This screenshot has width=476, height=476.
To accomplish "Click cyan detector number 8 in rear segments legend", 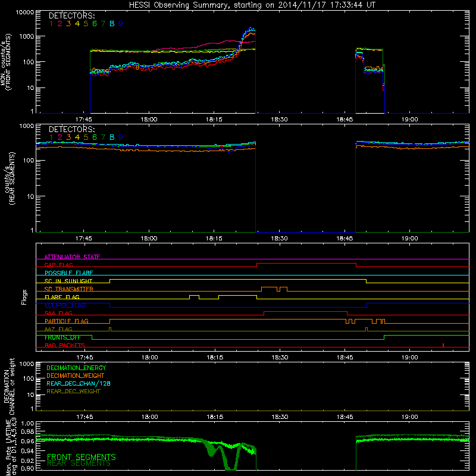I will click(112, 137).
